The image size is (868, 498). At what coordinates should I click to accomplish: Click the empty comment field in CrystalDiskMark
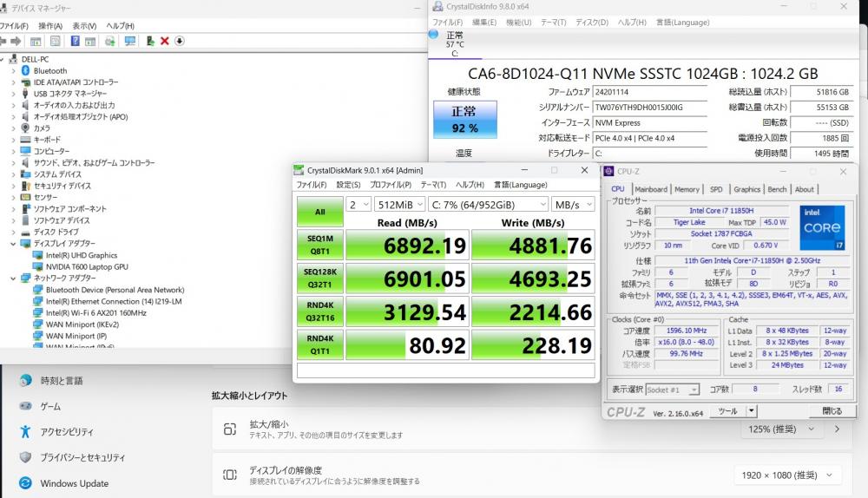(445, 370)
